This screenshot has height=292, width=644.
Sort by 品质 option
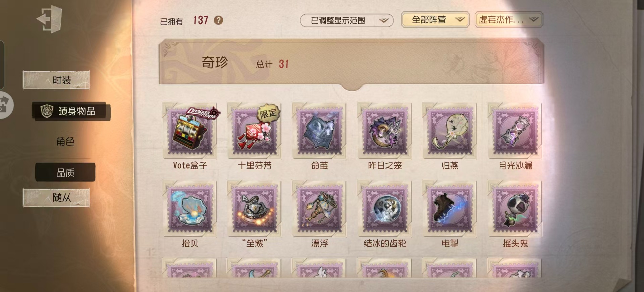pos(65,173)
